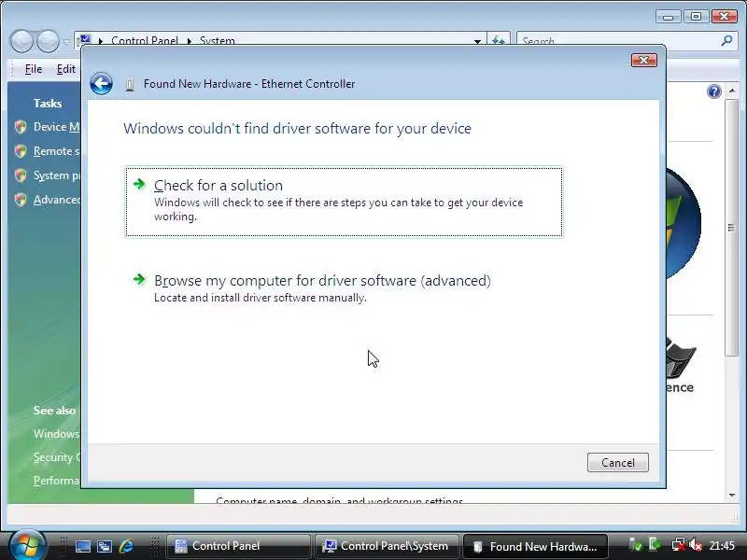Switch to Control Panel\System taskbar button
747x560 pixels.
[x=387, y=546]
